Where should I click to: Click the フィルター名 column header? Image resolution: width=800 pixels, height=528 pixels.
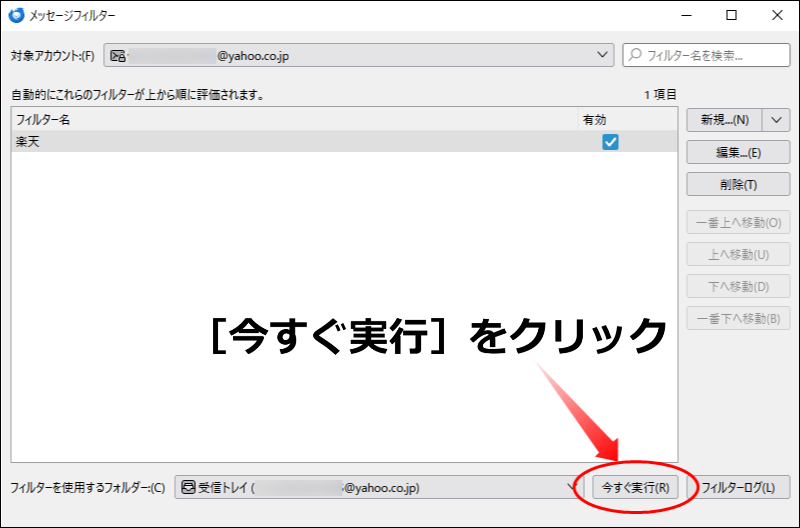click(294, 119)
